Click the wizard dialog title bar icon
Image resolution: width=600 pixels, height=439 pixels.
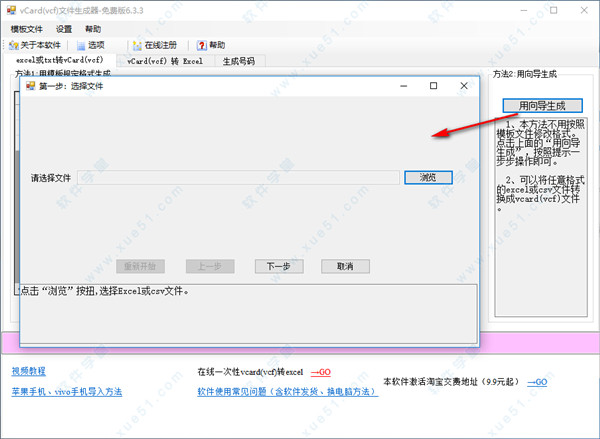pos(30,86)
